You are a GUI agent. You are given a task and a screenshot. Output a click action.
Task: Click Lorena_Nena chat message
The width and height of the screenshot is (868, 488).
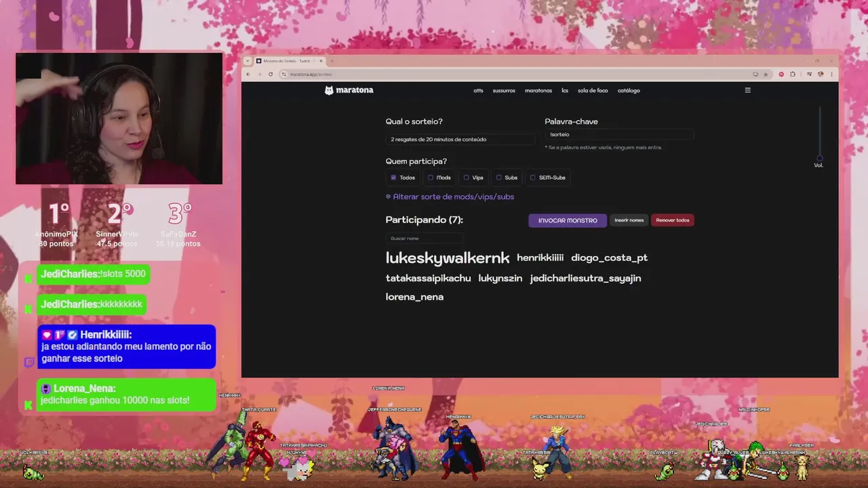tap(126, 394)
